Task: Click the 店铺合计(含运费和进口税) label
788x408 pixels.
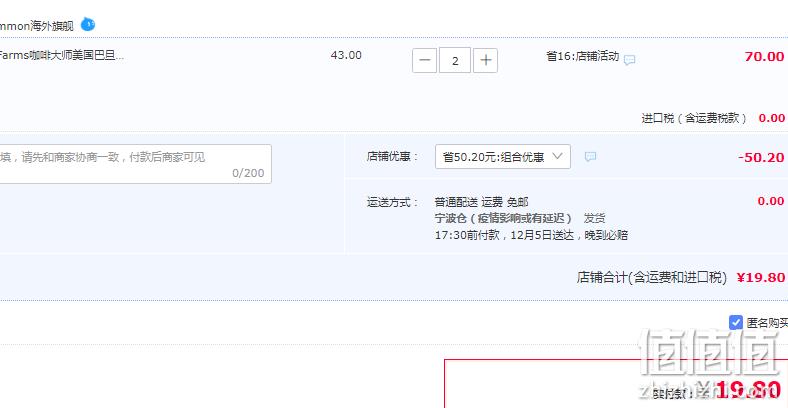Action: (652, 277)
